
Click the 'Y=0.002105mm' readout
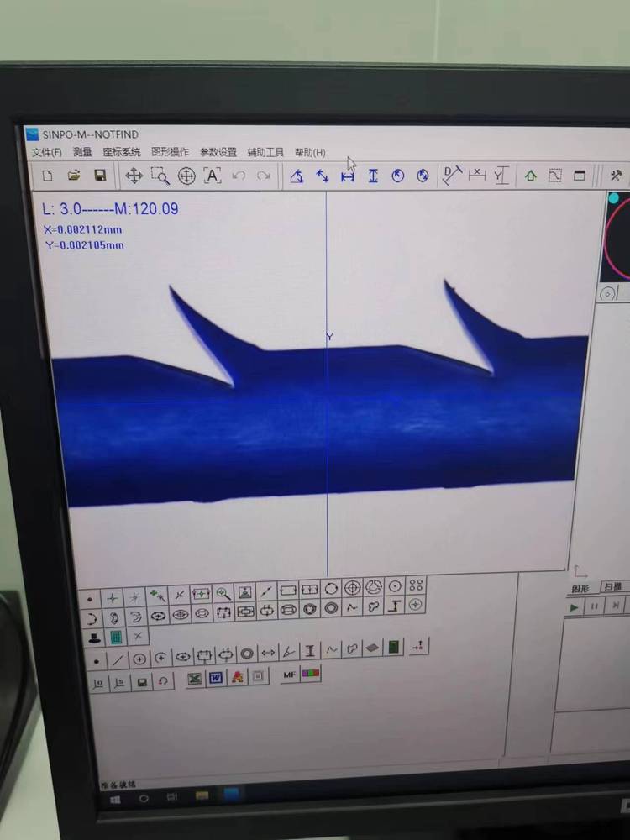[x=85, y=244]
